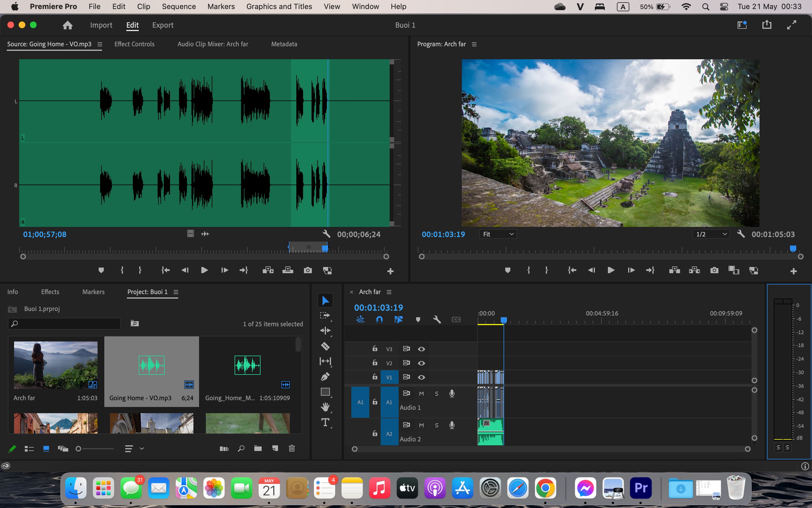
Task: Select the Razor tool
Action: point(325,346)
